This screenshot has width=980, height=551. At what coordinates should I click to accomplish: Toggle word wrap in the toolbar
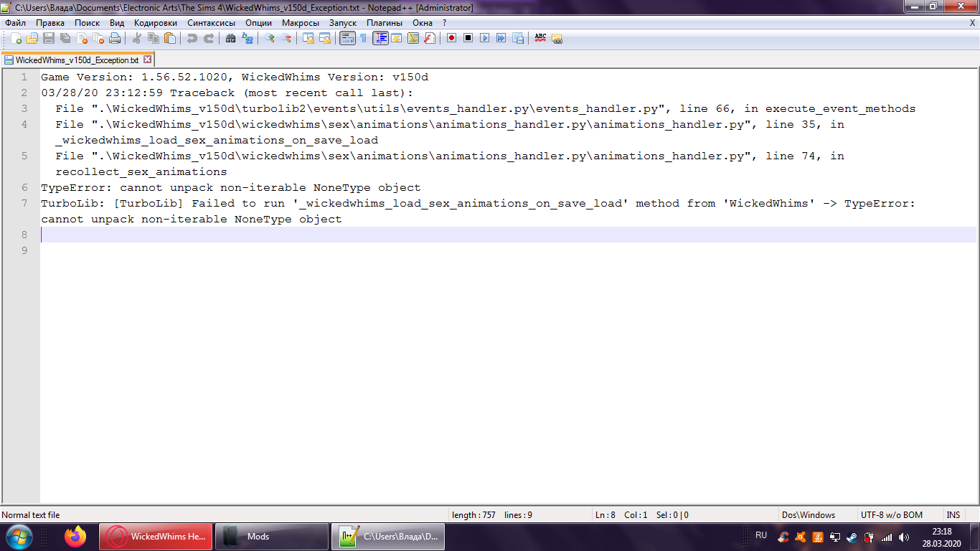pos(347,38)
